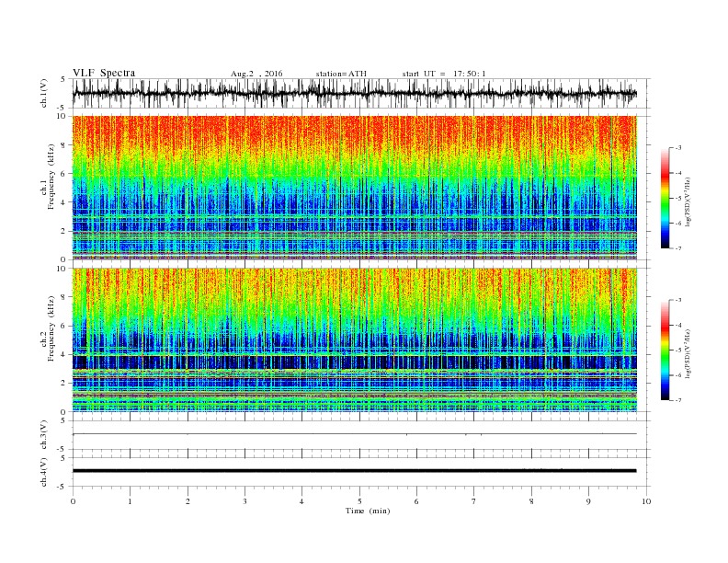Click the ch.2 spectrogram plot
728x563 pixels.
[354, 340]
